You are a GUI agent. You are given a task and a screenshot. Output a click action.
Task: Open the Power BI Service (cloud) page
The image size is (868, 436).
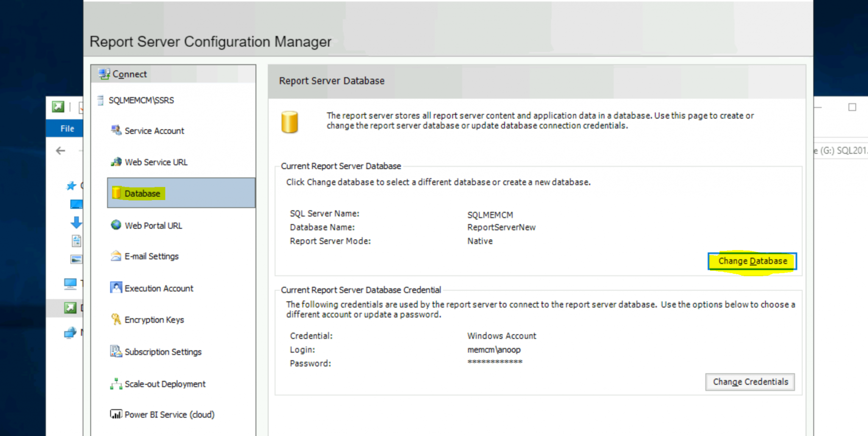click(169, 414)
